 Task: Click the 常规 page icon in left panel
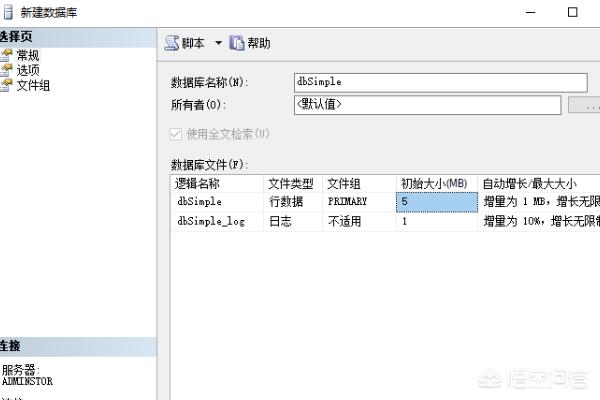tap(7, 55)
